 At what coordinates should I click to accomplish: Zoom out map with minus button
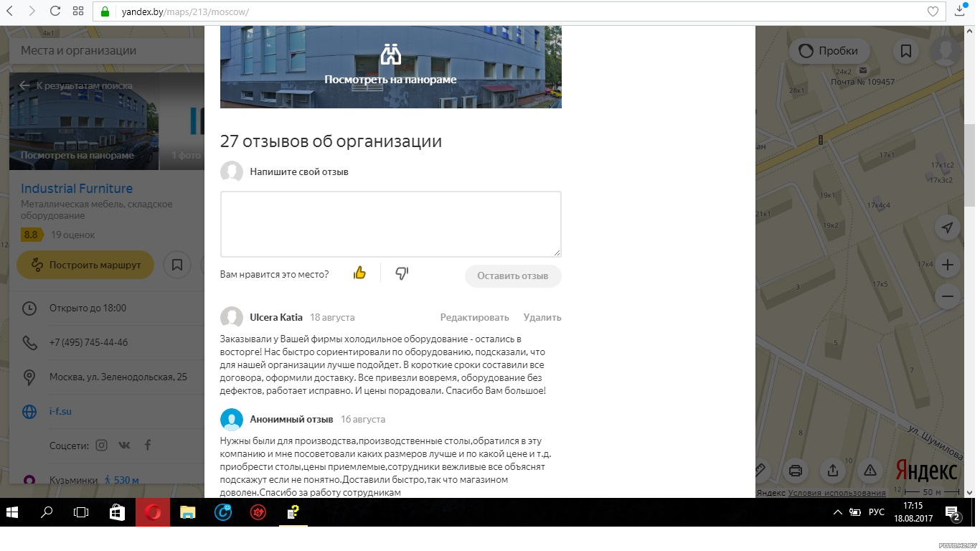(x=947, y=296)
